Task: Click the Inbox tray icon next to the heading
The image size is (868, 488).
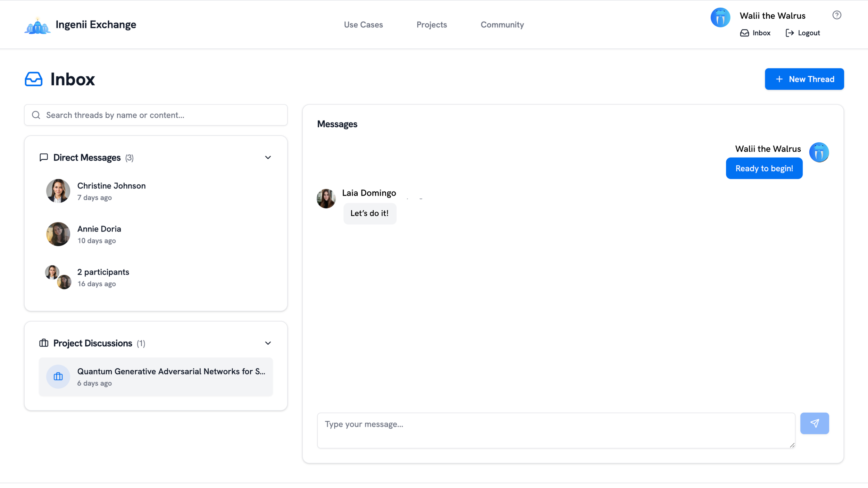Action: (x=33, y=79)
